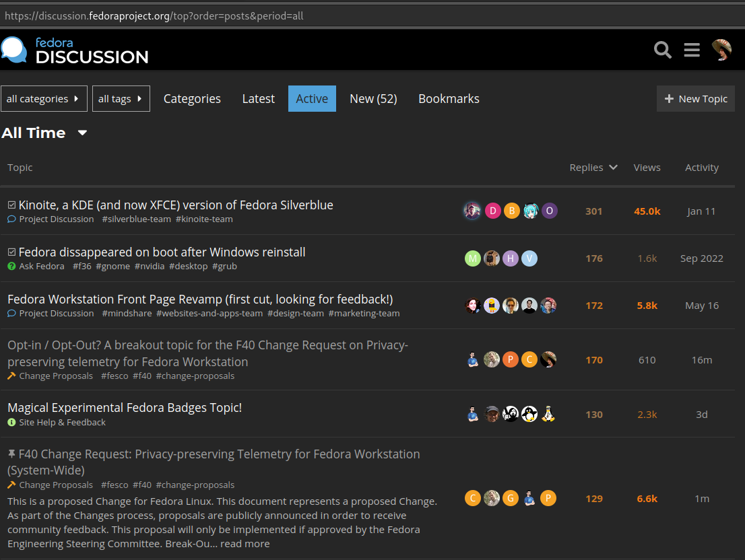Click the pink D avatar on Kinoite topic
The height and width of the screenshot is (560, 745).
(x=492, y=211)
